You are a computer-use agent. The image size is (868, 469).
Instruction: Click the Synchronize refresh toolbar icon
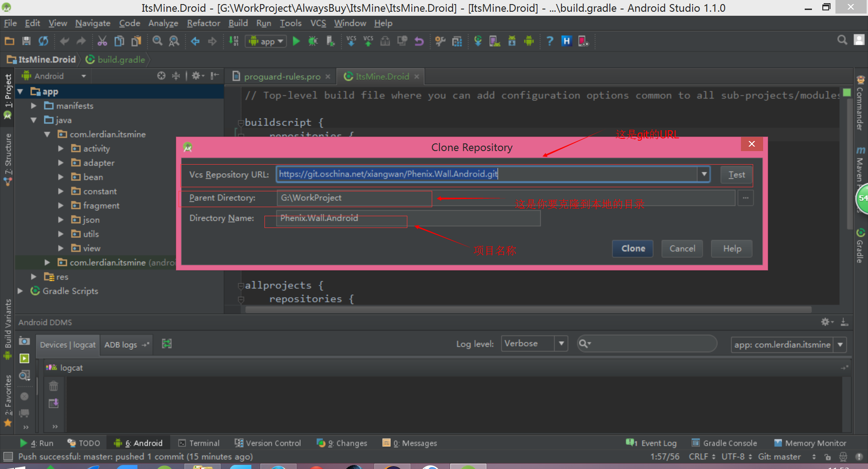(43, 41)
